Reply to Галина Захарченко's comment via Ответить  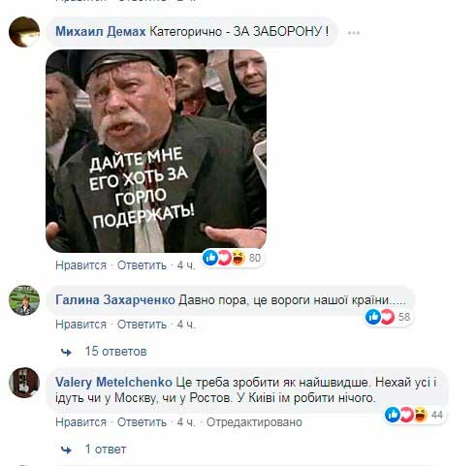[x=142, y=325]
